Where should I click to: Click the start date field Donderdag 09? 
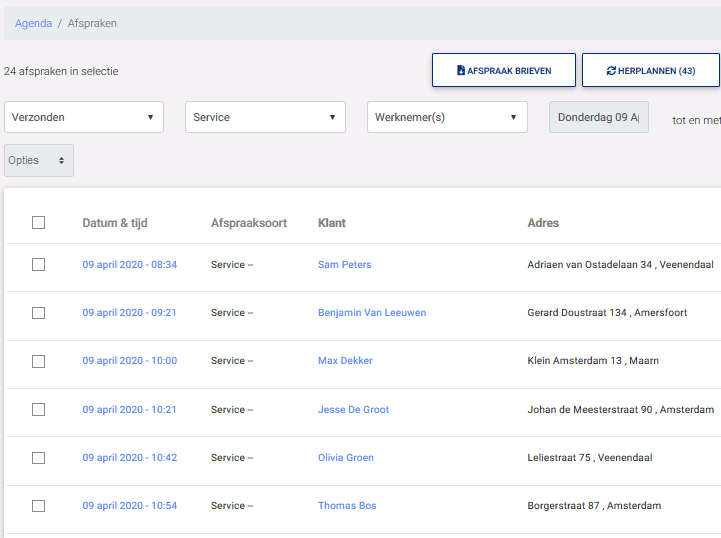tap(599, 117)
